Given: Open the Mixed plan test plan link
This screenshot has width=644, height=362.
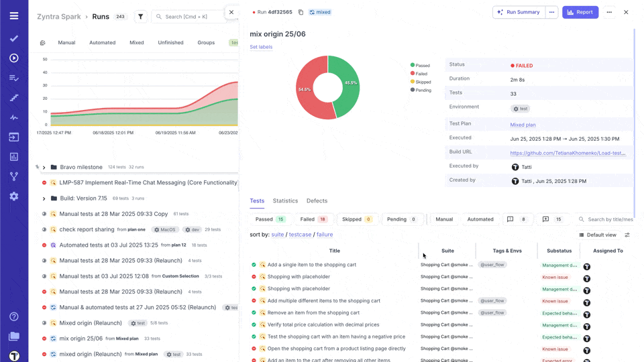Looking at the screenshot, I should click(523, 125).
